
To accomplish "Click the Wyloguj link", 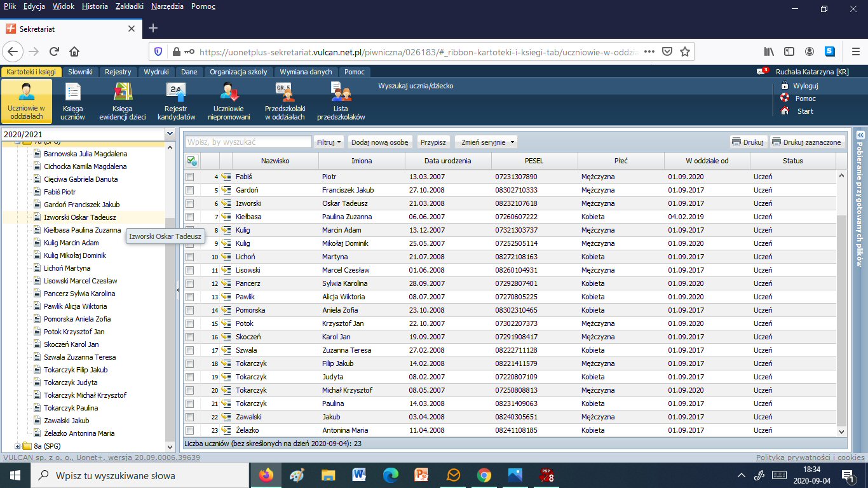I will [805, 86].
